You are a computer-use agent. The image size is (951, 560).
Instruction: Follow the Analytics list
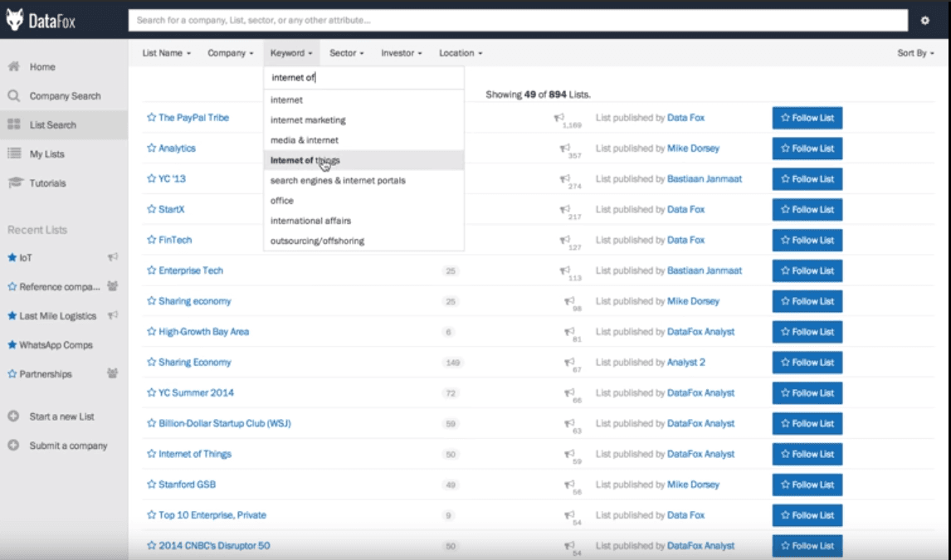click(807, 148)
